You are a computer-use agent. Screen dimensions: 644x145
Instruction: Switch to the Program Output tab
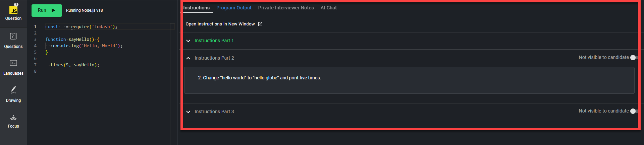[234, 8]
